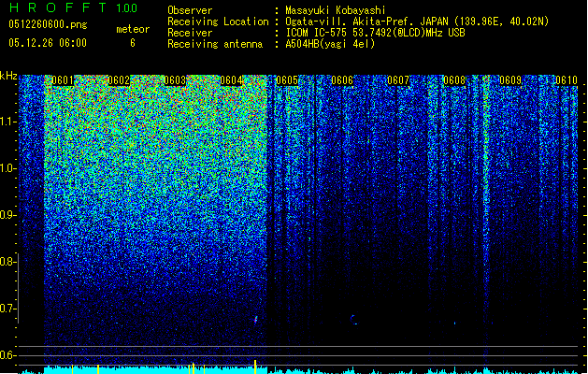Click the 1.1 kHz axis label
The height and width of the screenshot is (374, 588).
tap(7, 122)
